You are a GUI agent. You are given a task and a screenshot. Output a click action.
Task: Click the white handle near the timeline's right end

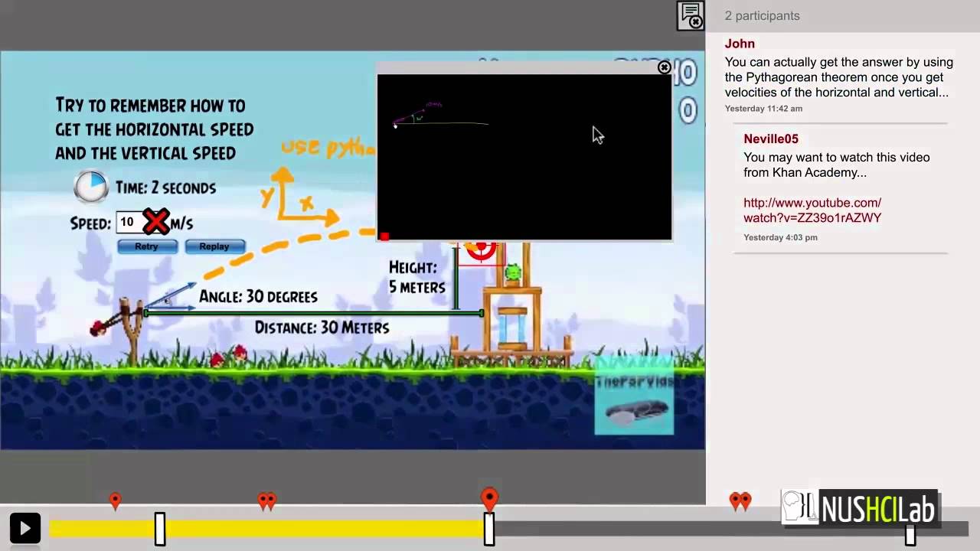click(910, 533)
